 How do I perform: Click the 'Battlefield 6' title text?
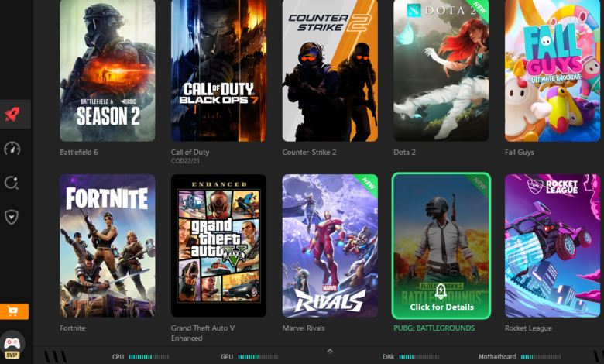79,152
